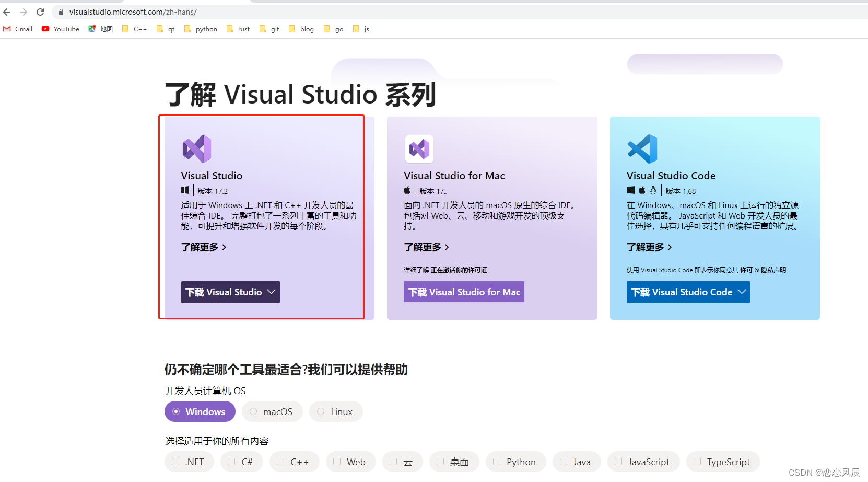868x482 pixels.
Task: Click the browser back arrow
Action: click(x=7, y=12)
